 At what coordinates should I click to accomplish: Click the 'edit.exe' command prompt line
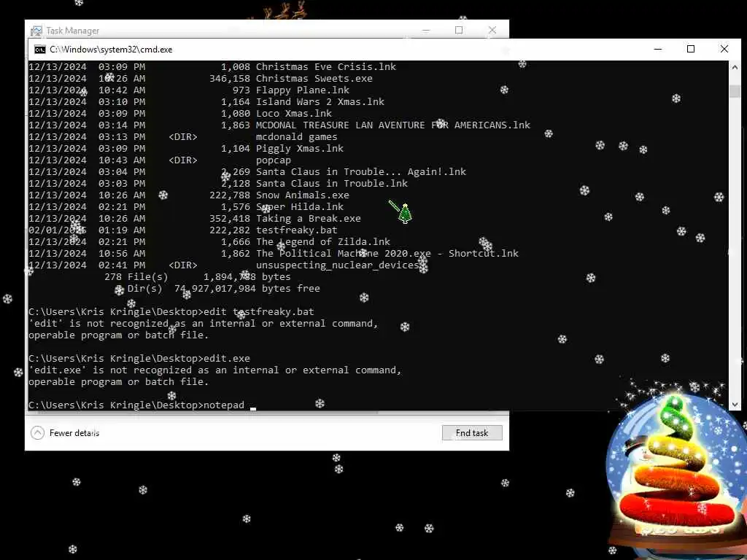click(139, 359)
